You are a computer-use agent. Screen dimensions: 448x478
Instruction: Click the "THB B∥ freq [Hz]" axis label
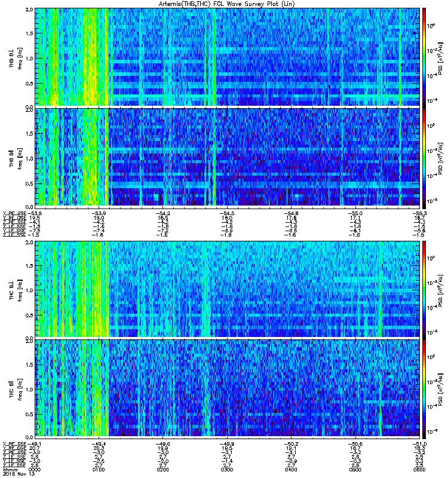[16, 158]
